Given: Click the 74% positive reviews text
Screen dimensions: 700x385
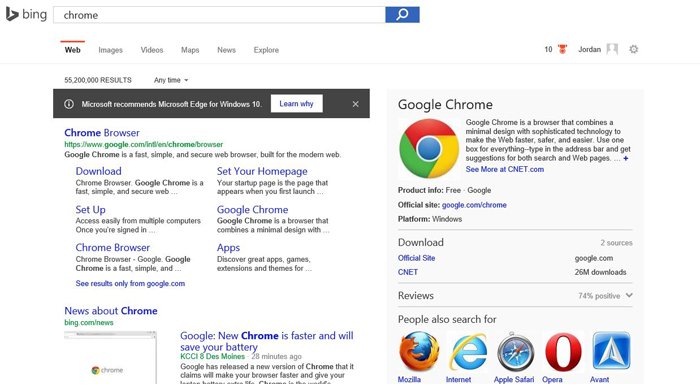Looking at the screenshot, I should (599, 296).
